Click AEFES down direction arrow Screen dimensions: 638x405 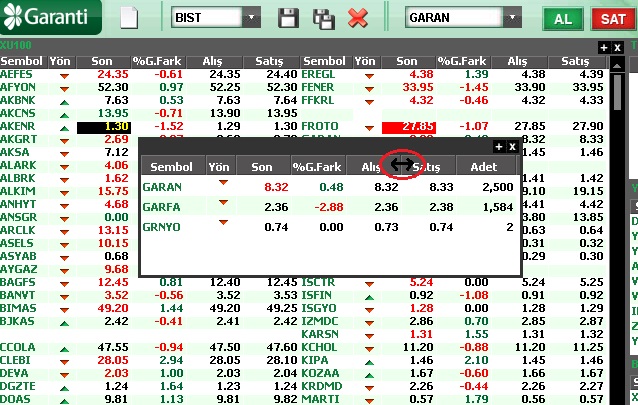click(64, 76)
